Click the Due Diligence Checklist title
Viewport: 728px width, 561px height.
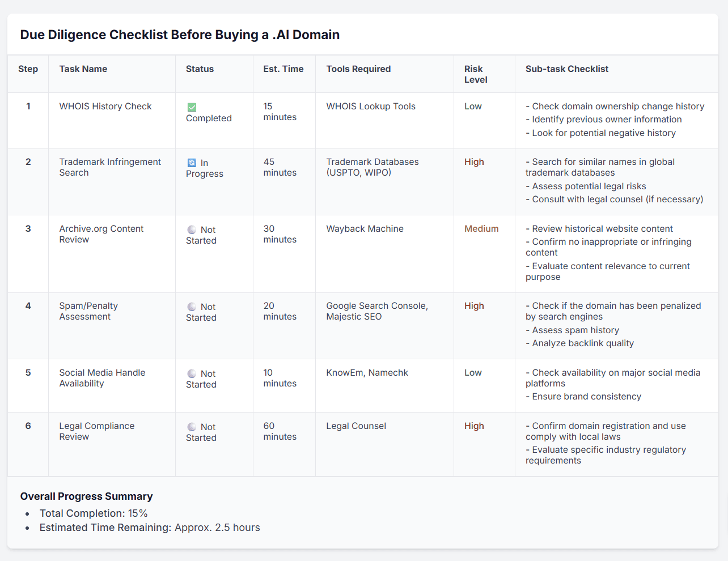coord(180,35)
